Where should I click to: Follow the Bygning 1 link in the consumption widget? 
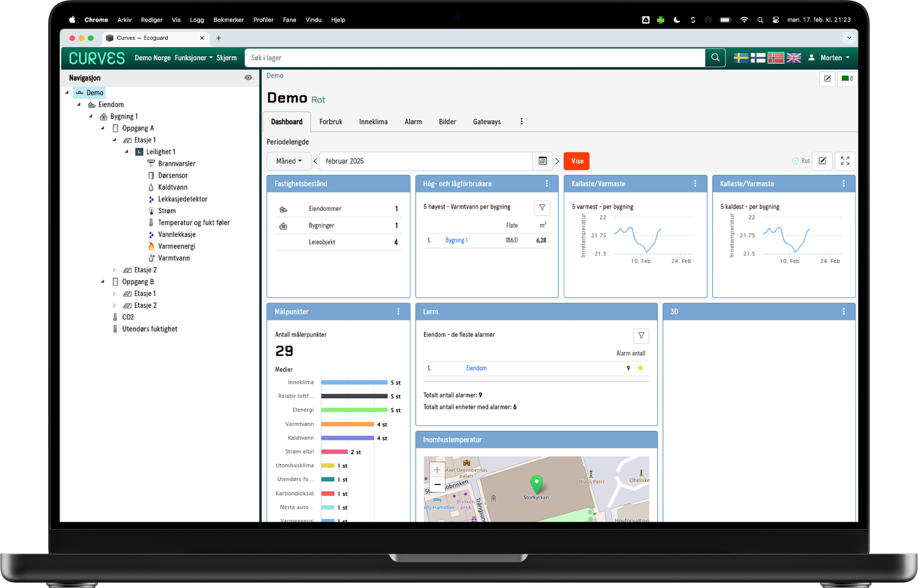point(456,240)
